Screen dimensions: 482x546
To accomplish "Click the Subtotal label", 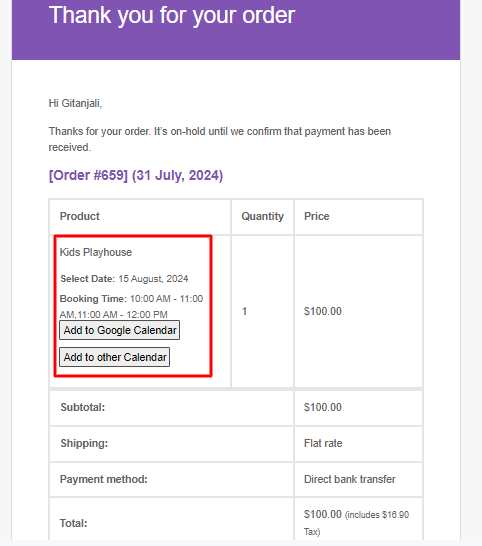I will pos(83,407).
